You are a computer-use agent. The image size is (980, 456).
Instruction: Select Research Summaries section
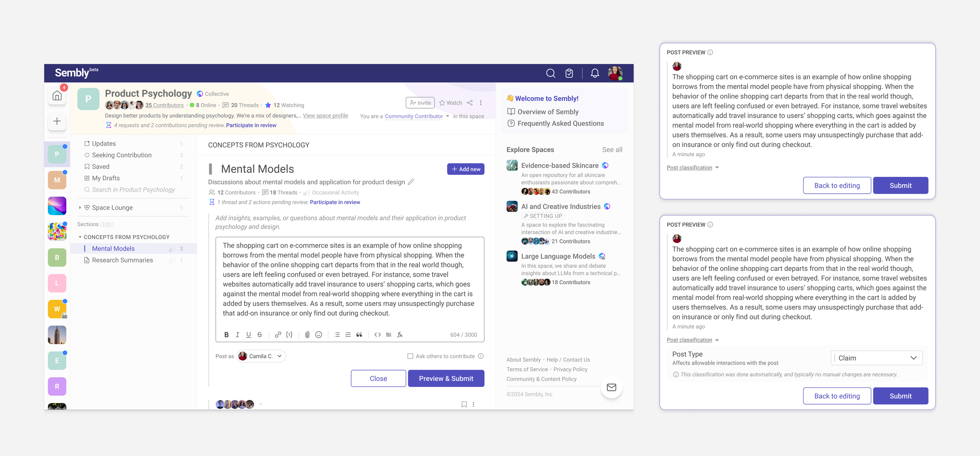pyautogui.click(x=122, y=260)
